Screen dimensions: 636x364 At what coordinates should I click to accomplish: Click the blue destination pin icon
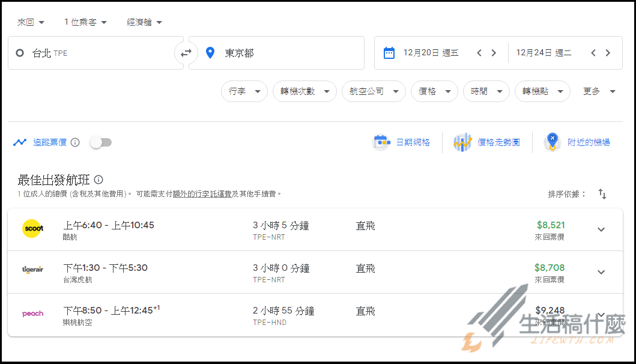click(x=210, y=53)
